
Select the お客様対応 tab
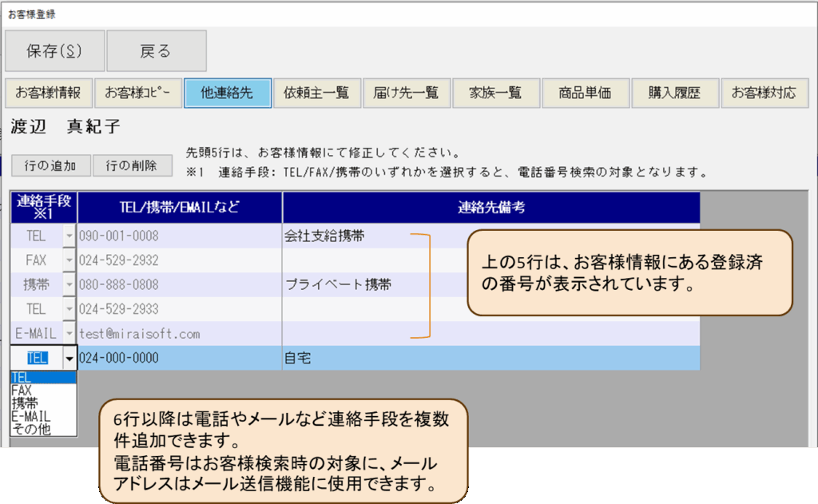pos(764,93)
